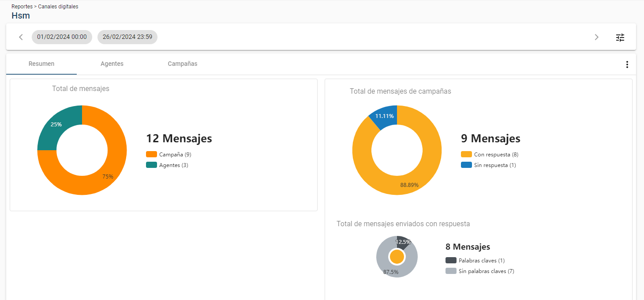This screenshot has height=300, width=644.
Task: Switch to the Resumen tab
Action: point(41,64)
